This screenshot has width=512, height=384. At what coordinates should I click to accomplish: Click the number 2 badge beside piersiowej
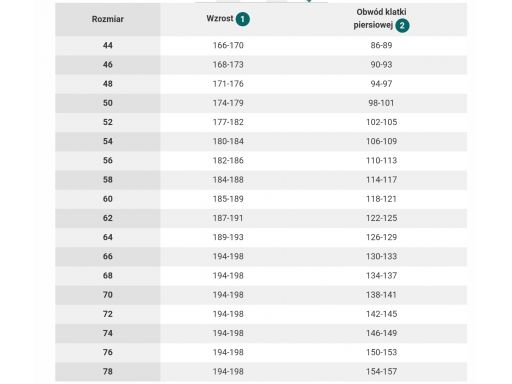point(402,26)
